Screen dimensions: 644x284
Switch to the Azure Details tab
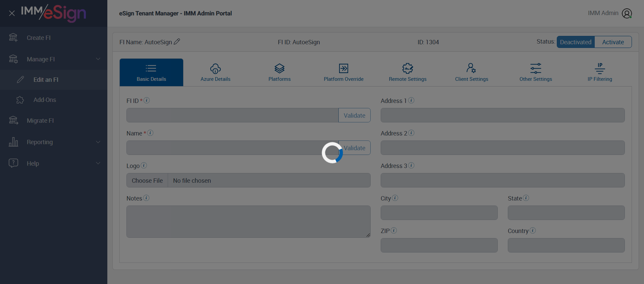pyautogui.click(x=215, y=72)
